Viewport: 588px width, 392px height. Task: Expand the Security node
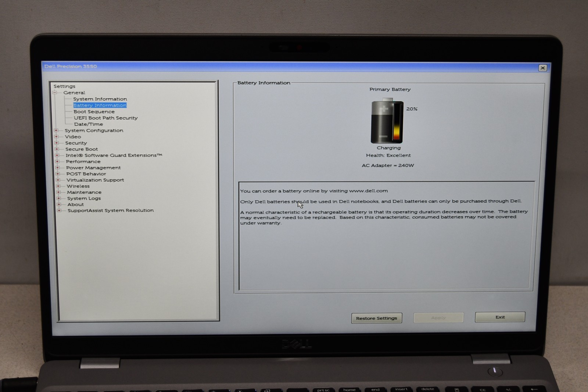click(x=57, y=143)
